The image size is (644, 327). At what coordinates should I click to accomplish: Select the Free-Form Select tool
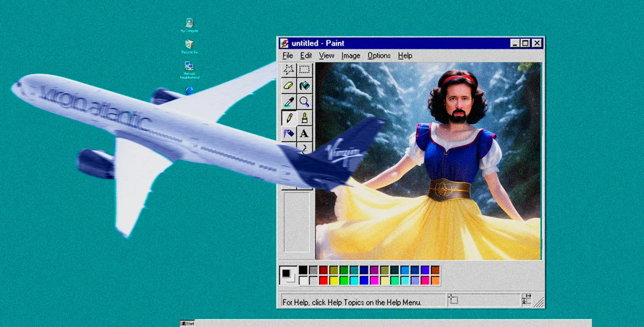click(x=289, y=70)
